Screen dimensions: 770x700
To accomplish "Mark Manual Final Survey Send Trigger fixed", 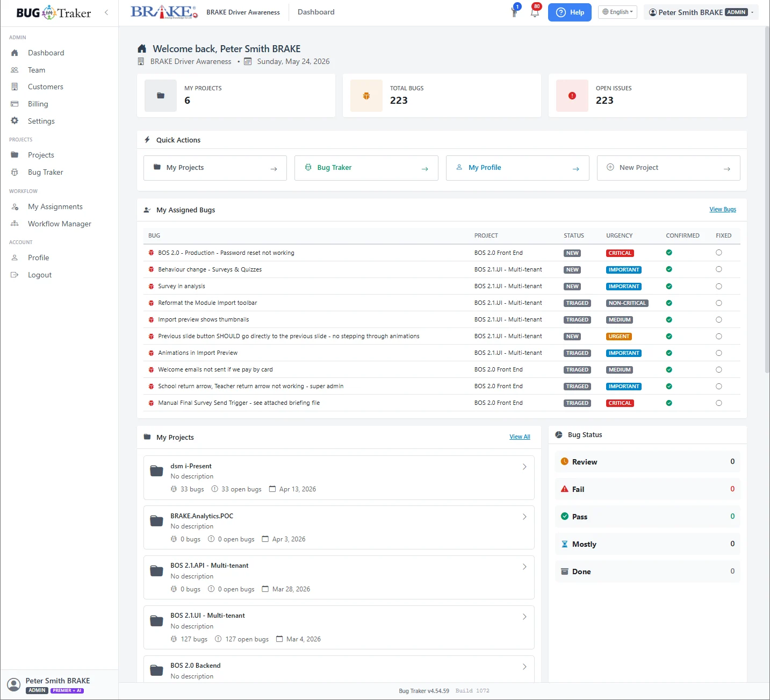I will click(x=719, y=403).
